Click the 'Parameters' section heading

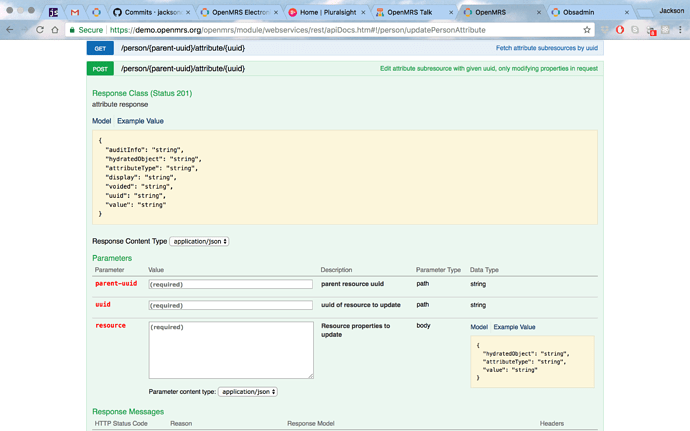[x=112, y=258]
